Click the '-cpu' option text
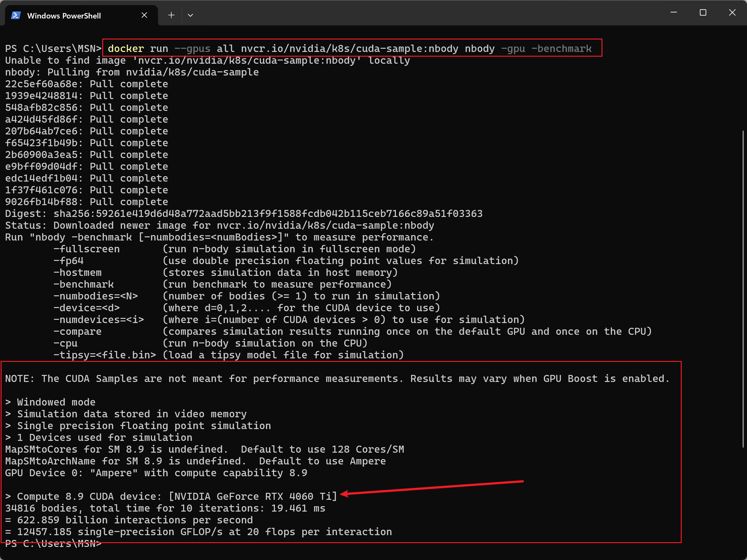Image resolution: width=747 pixels, height=560 pixels. point(66,343)
